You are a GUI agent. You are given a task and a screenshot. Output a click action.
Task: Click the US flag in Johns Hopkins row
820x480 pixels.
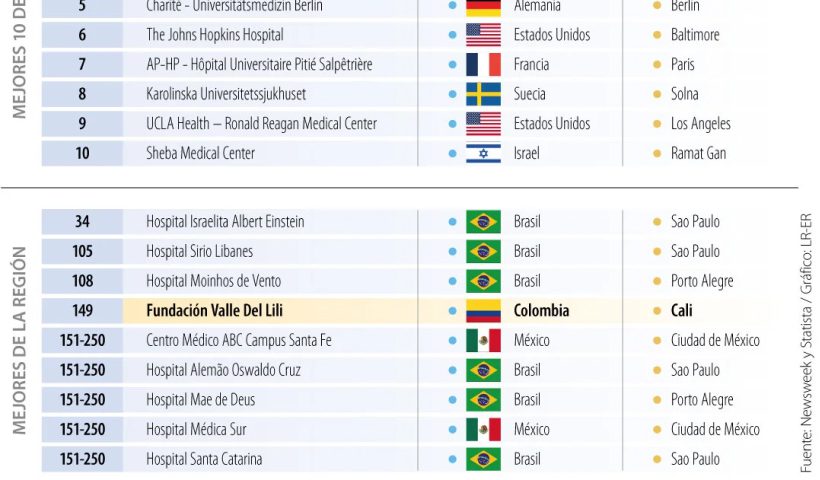click(x=483, y=35)
